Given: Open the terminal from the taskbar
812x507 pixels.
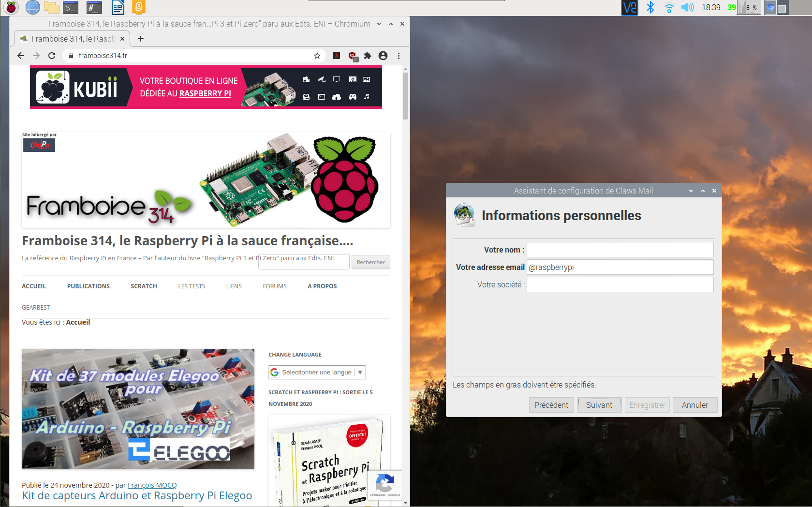Looking at the screenshot, I should tap(71, 7).
